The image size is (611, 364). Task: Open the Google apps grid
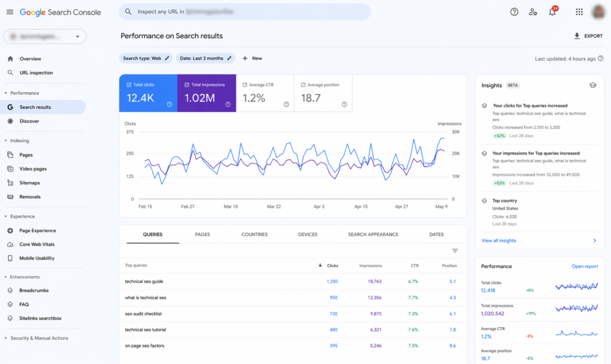point(579,12)
